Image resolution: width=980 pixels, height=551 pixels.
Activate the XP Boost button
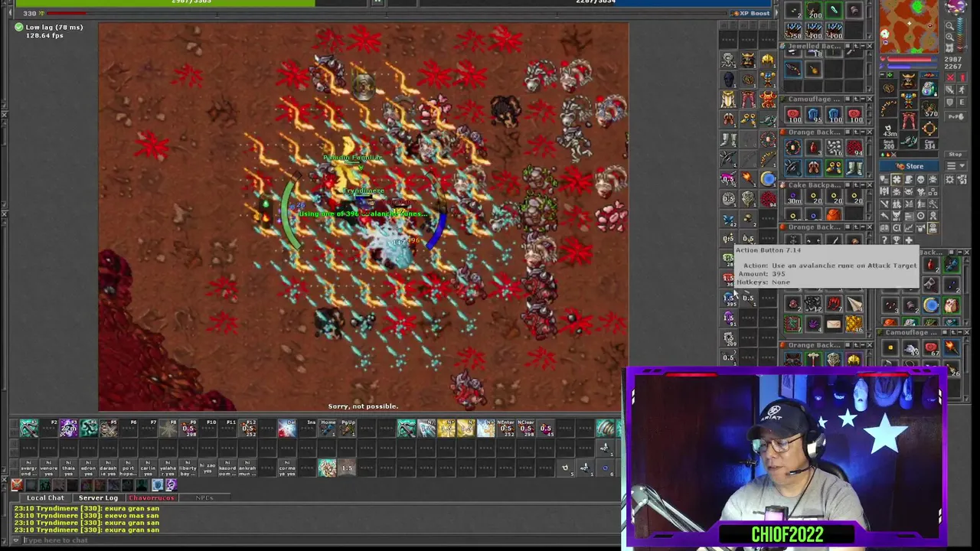[x=751, y=13]
